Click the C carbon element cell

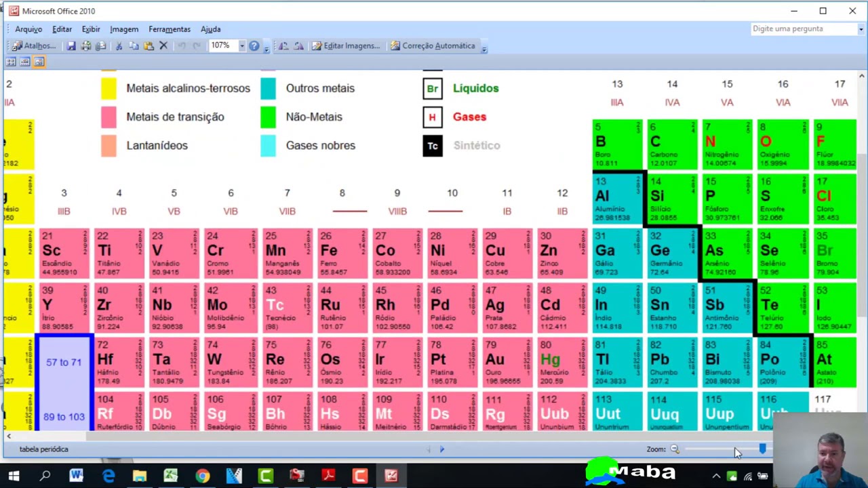pyautogui.click(x=672, y=144)
